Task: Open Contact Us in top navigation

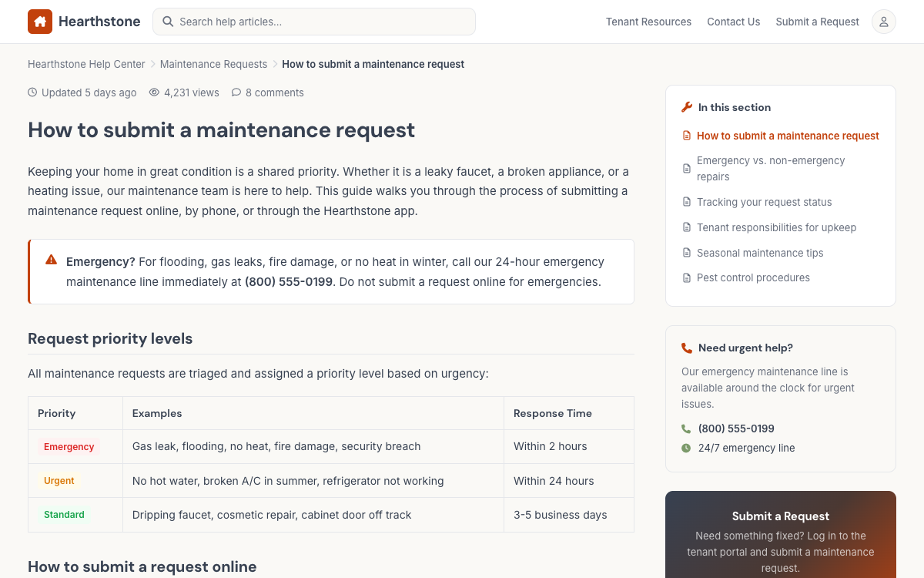Action: pos(734,22)
